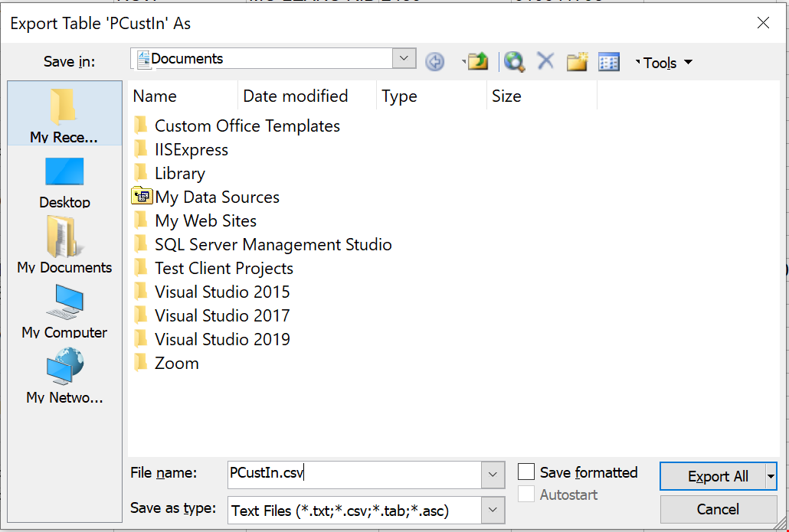Select My Network Places in the sidebar
Viewport: 789px width, 532px height.
[64, 375]
